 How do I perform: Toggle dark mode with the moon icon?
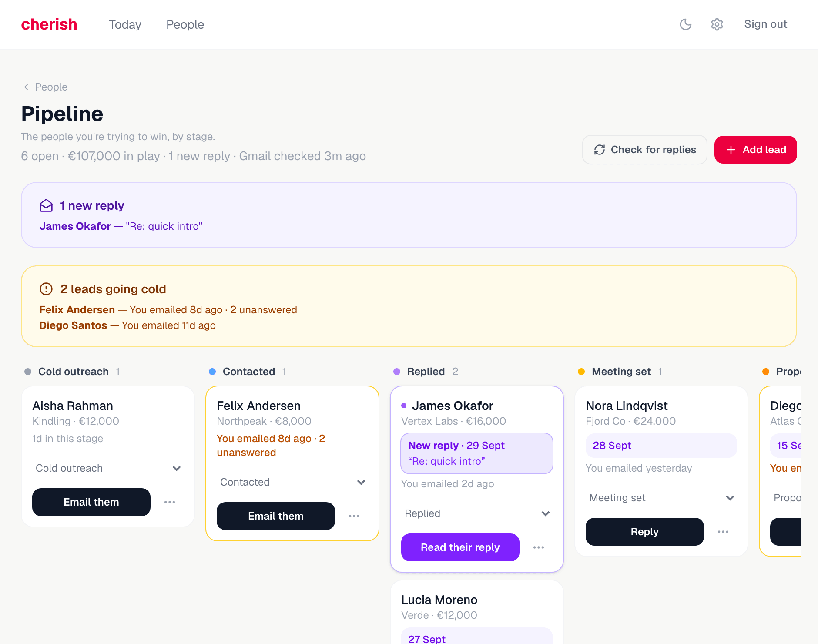[x=686, y=24]
